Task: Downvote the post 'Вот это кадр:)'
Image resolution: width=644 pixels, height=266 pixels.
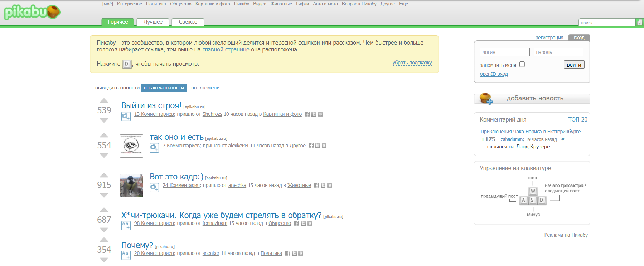Action: pos(104,195)
